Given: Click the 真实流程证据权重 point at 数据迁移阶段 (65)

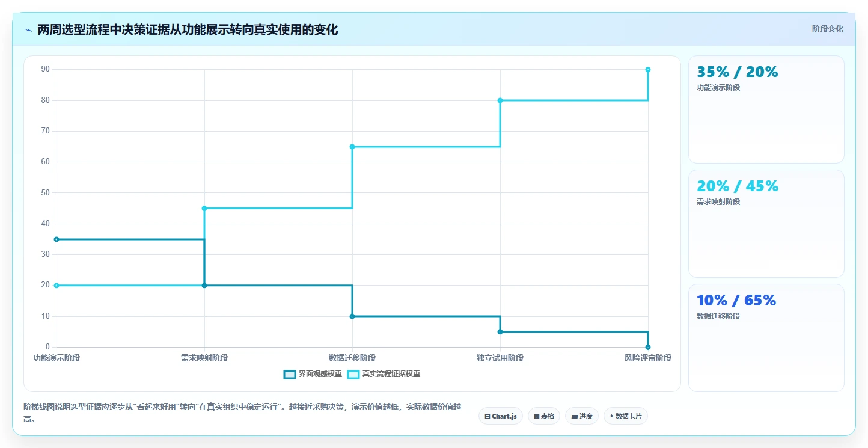Looking at the screenshot, I should point(352,147).
